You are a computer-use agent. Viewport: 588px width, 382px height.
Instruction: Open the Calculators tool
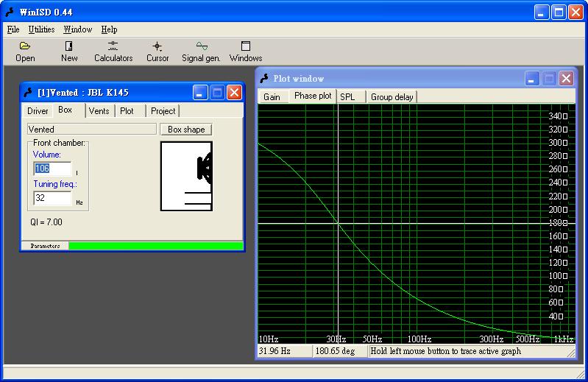tap(113, 51)
